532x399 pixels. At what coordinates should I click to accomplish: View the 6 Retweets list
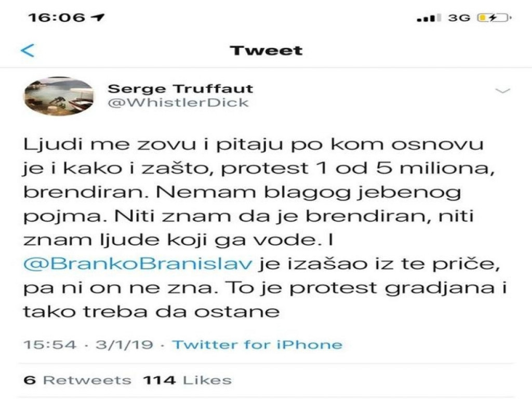77,380
